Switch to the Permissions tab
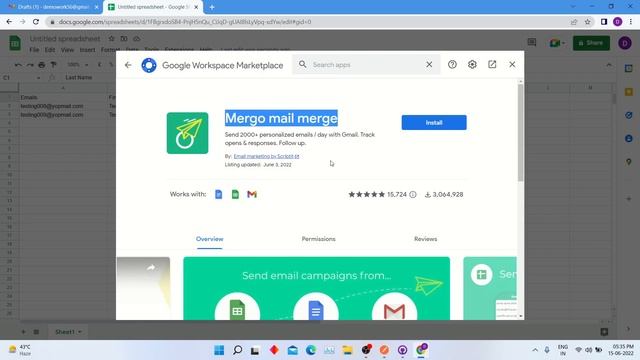This screenshot has height=360, width=640. click(318, 239)
